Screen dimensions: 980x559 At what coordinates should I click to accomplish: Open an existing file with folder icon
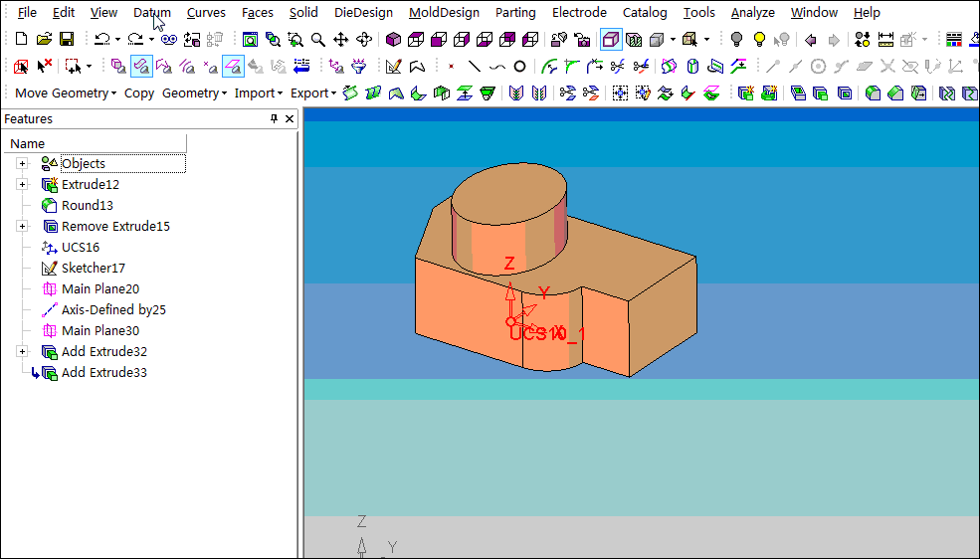(x=44, y=40)
